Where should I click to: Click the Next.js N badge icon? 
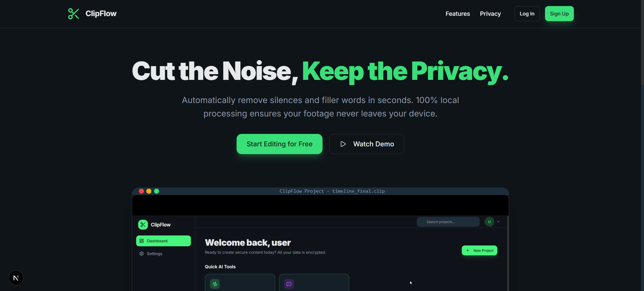(x=16, y=278)
